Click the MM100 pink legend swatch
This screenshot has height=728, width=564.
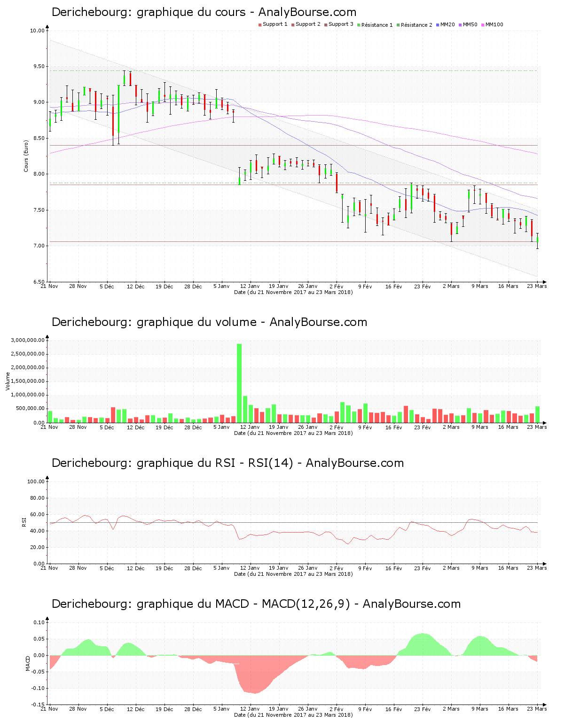pyautogui.click(x=483, y=25)
